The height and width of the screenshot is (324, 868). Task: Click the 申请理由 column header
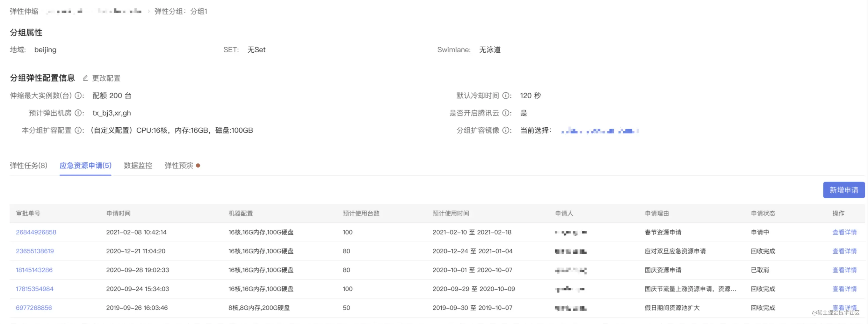pyautogui.click(x=657, y=213)
